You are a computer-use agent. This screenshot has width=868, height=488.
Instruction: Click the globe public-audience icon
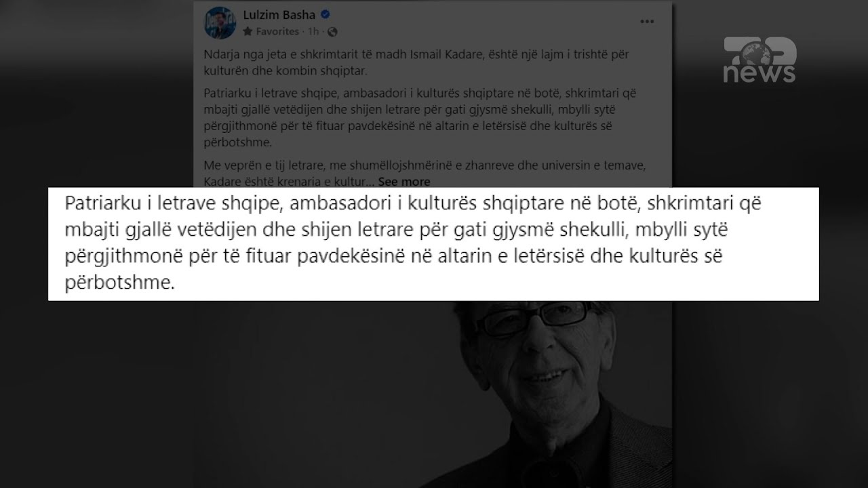tap(332, 31)
